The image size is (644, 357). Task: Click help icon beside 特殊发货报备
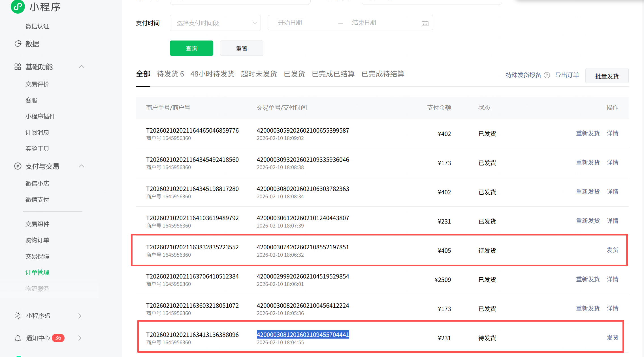point(547,75)
